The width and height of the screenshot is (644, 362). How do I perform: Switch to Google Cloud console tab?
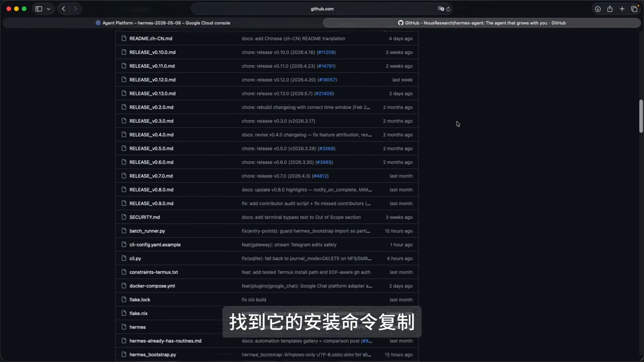tap(163, 23)
